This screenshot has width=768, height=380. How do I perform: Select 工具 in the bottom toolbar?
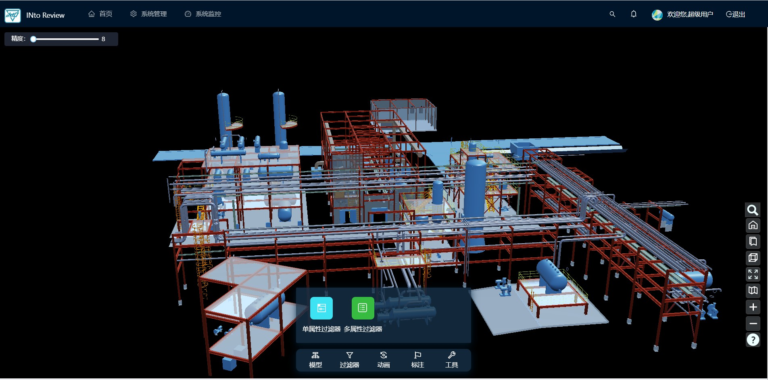[451, 360]
